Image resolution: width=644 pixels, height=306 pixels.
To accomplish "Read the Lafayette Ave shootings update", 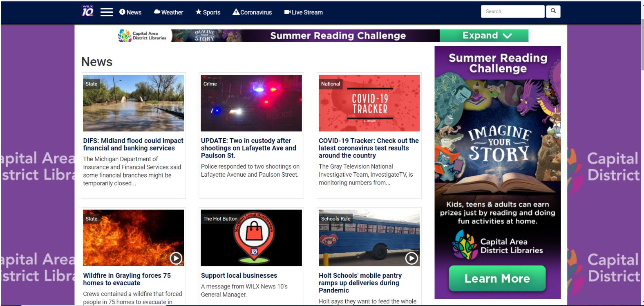I will click(x=248, y=148).
